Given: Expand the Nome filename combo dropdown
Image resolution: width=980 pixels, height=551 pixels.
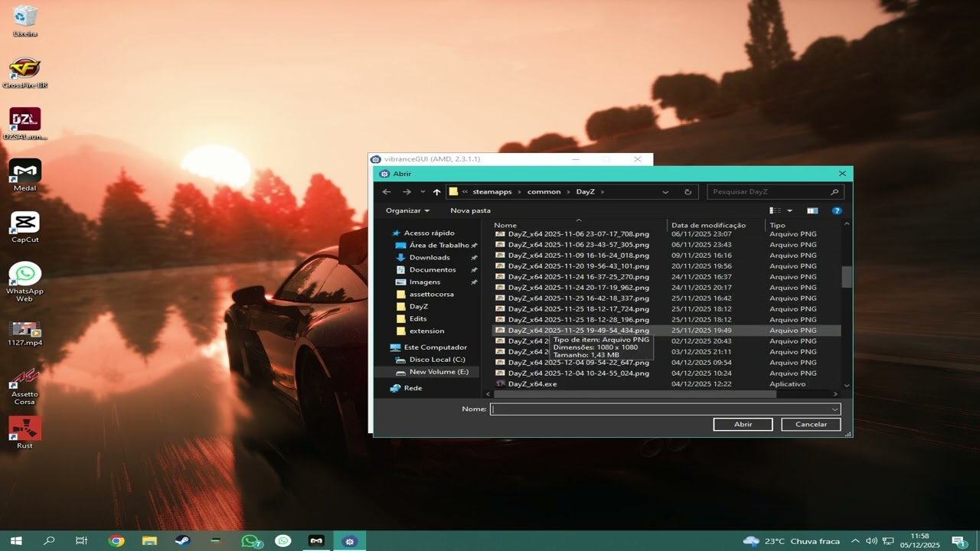Looking at the screenshot, I should click(x=835, y=409).
